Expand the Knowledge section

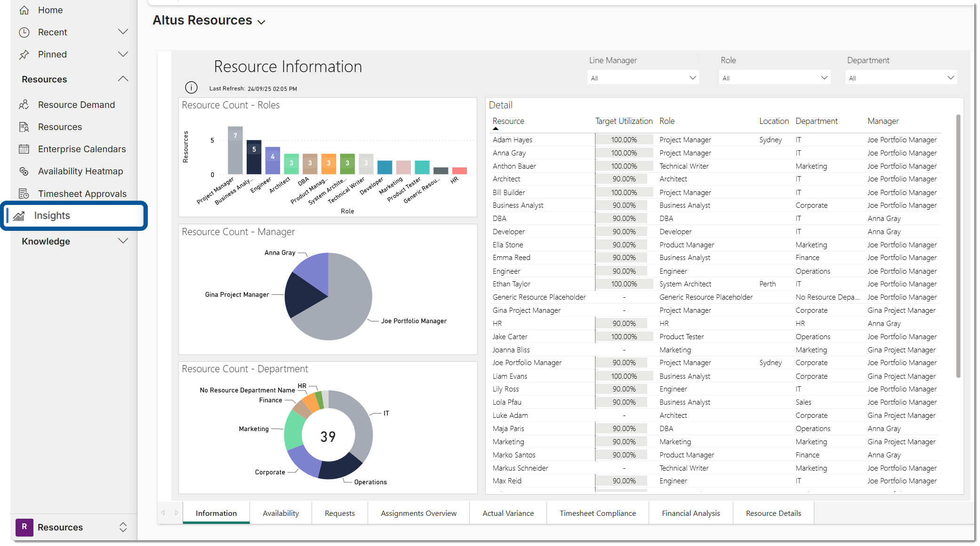123,241
